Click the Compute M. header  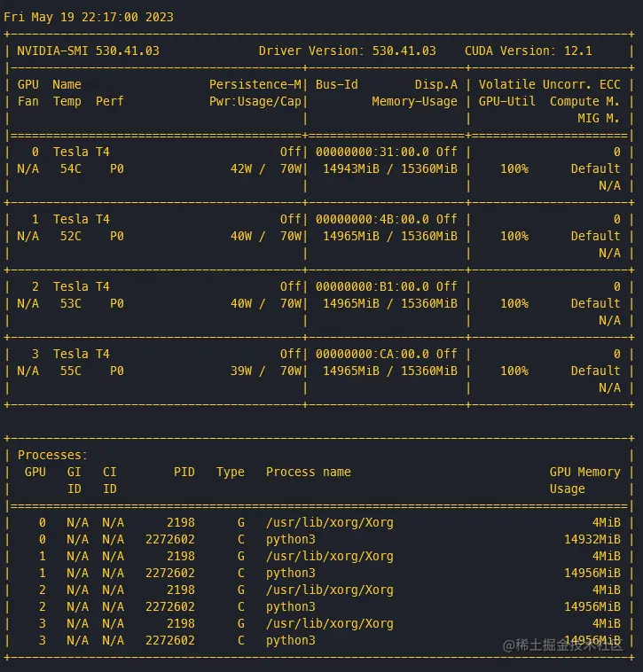(584, 101)
